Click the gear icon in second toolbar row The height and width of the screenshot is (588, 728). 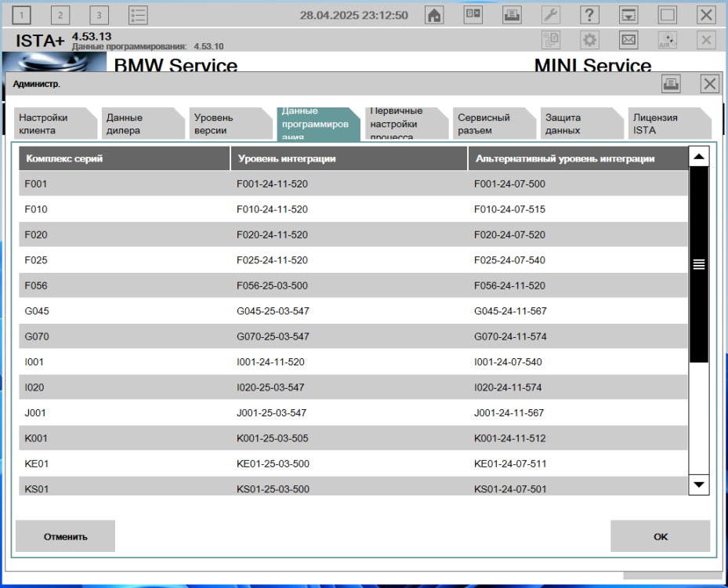pyautogui.click(x=589, y=40)
